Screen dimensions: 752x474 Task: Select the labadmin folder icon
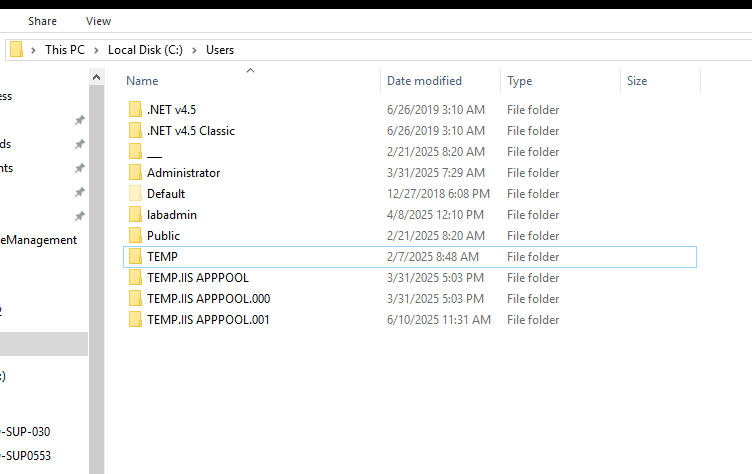[x=135, y=214]
